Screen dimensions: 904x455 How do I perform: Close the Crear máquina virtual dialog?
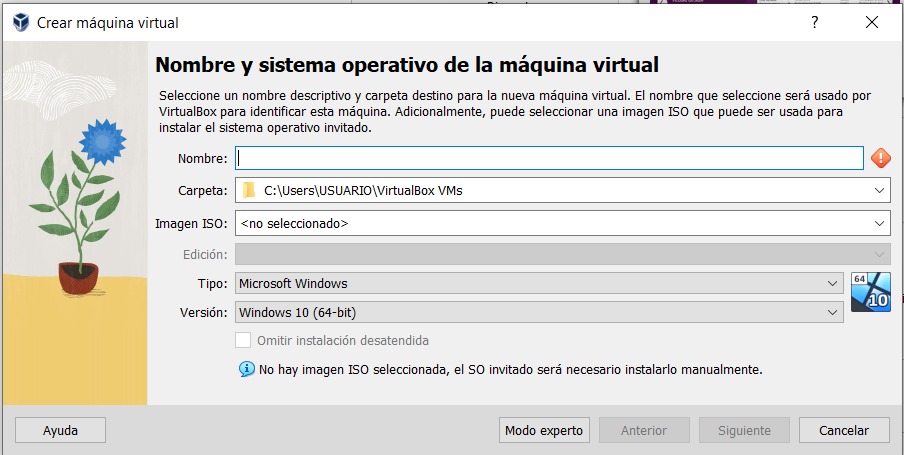pos(873,22)
